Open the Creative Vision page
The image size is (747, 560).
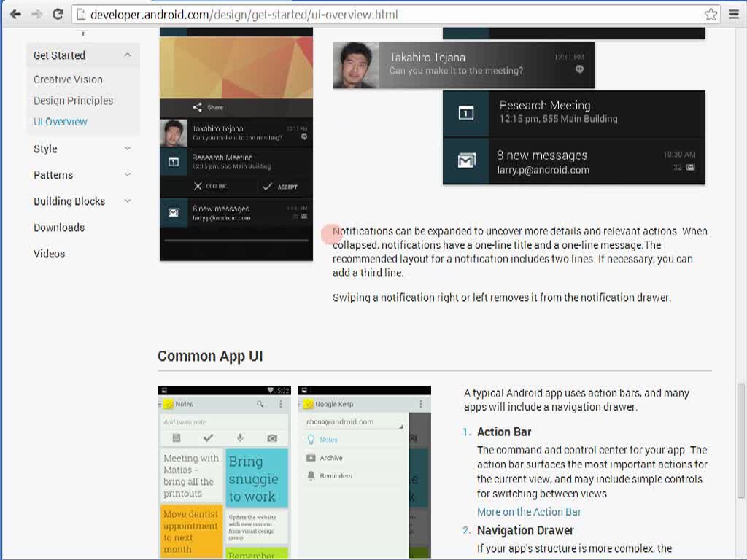tap(68, 79)
